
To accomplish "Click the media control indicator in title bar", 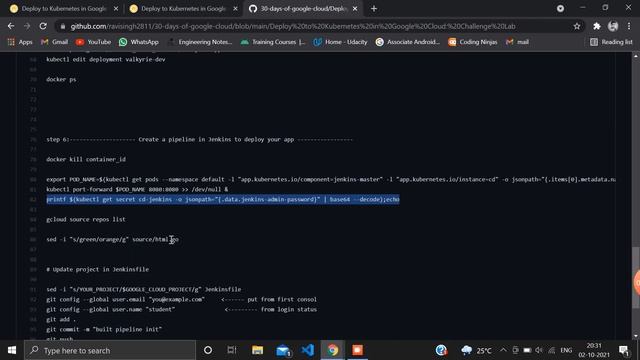I will (560, 9).
